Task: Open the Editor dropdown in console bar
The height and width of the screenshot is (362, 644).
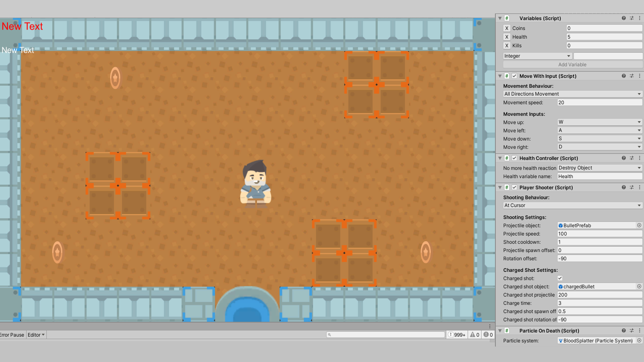Action: coord(36,335)
